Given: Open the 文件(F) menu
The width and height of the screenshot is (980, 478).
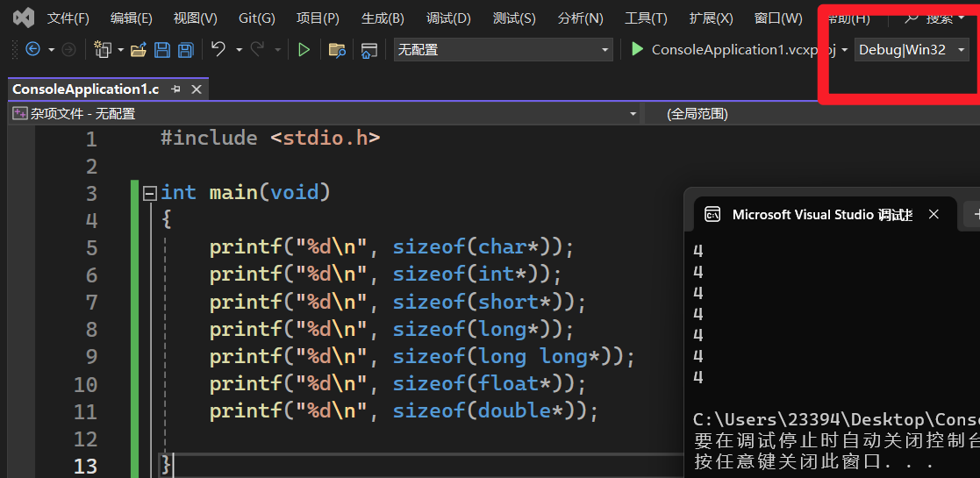Looking at the screenshot, I should pos(68,18).
